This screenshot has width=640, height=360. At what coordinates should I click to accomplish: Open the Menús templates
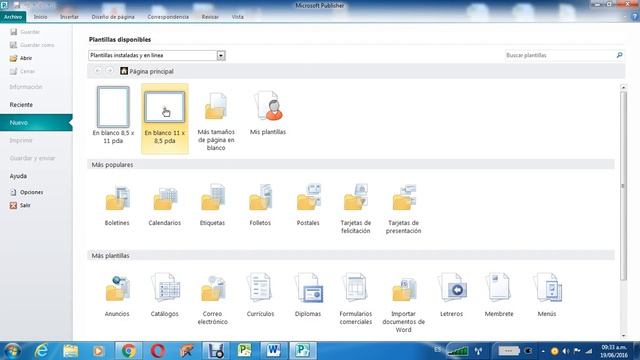(547, 295)
